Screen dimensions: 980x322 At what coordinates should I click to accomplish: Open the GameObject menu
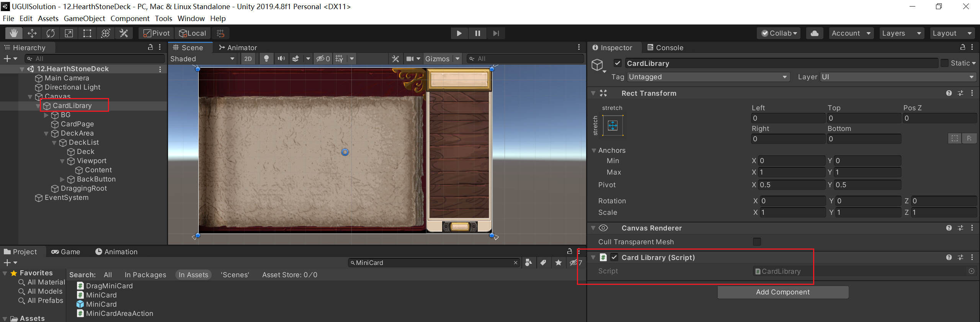84,18
